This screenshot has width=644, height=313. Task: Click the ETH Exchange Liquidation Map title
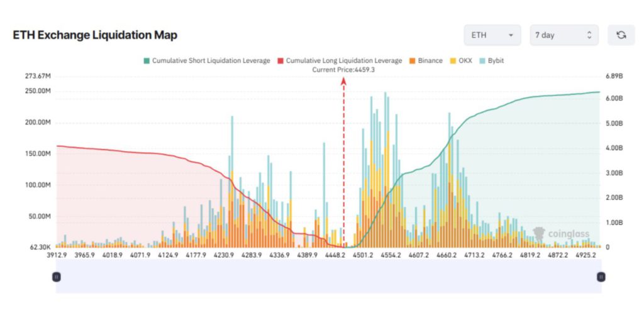tap(95, 36)
